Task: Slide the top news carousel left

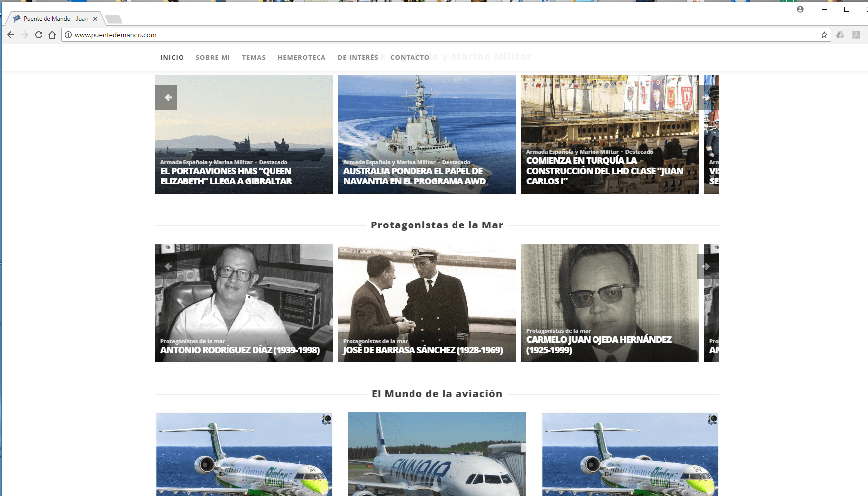Action: [167, 97]
